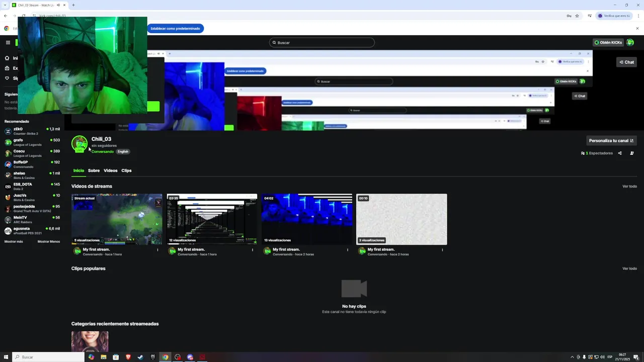This screenshot has width=644, height=362.
Task: Open MeinTV recommended channel
Action: (32, 220)
